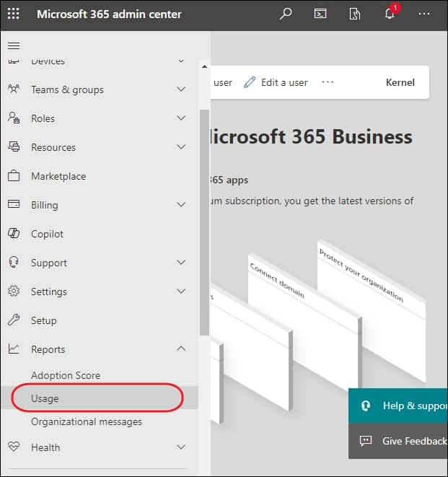This screenshot has width=448, height=477.
Task: Open the Cloud Shell terminal icon
Action: (x=320, y=14)
